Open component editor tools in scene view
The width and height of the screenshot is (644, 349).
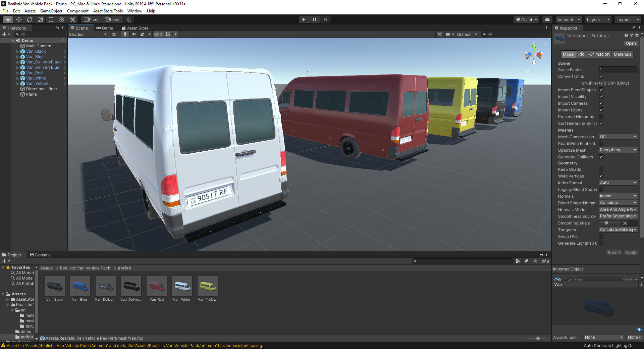440,34
